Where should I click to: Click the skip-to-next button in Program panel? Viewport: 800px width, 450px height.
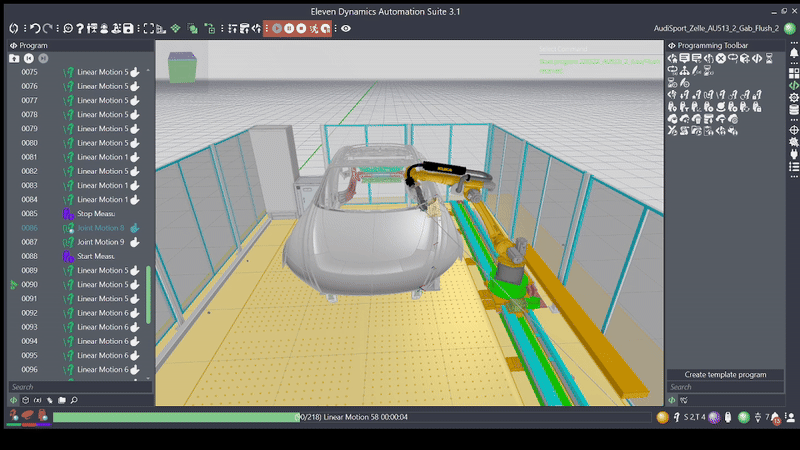(43, 59)
